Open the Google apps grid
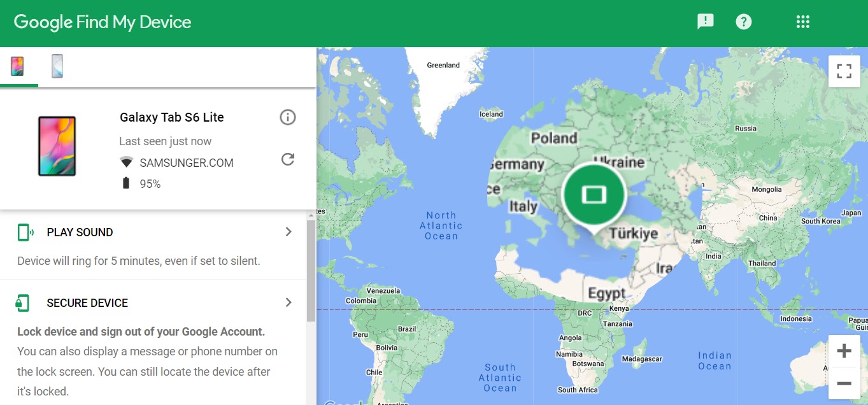The height and width of the screenshot is (405, 868). pos(803,22)
